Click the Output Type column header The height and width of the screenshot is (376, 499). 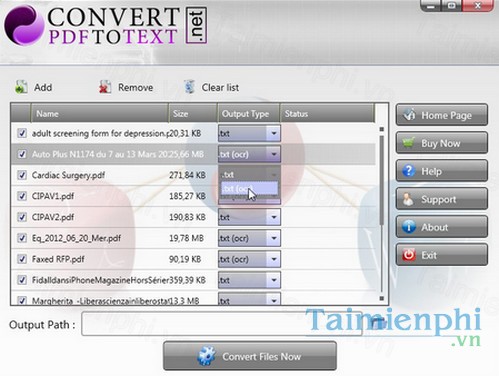tap(249, 114)
